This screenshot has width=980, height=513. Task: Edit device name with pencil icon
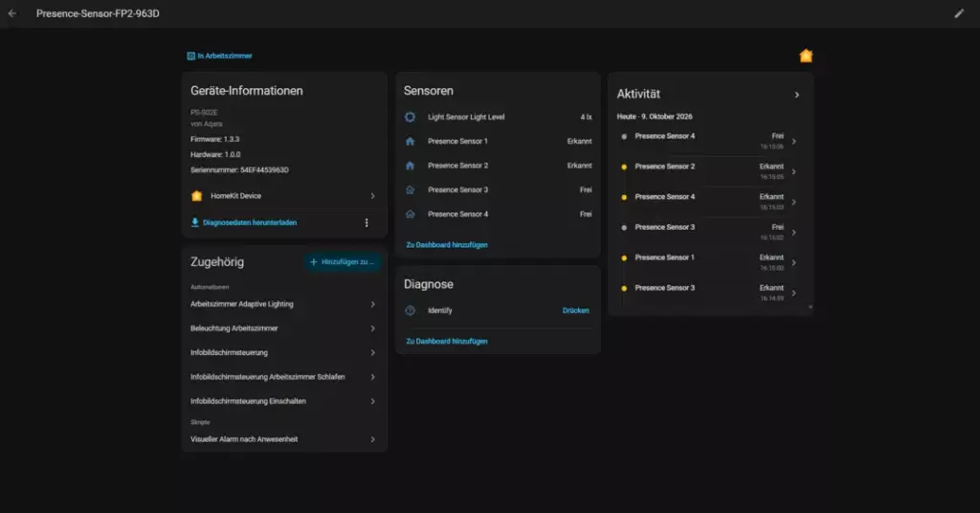click(959, 13)
